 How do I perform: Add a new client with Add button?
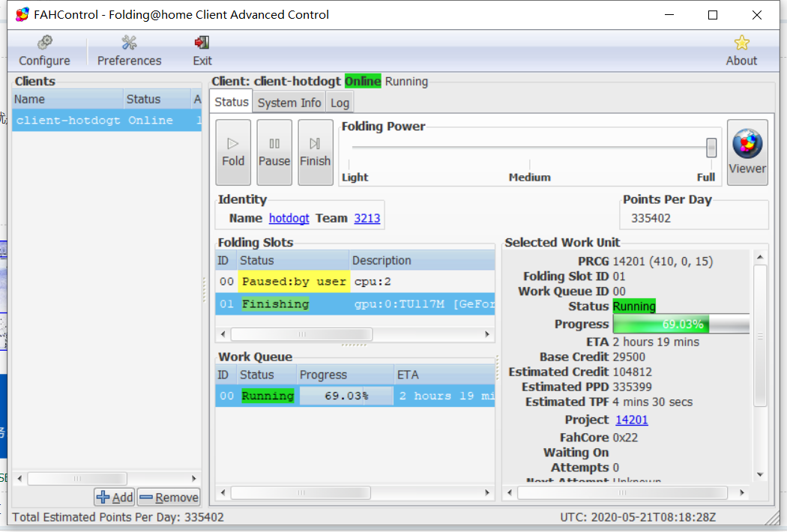click(x=115, y=497)
